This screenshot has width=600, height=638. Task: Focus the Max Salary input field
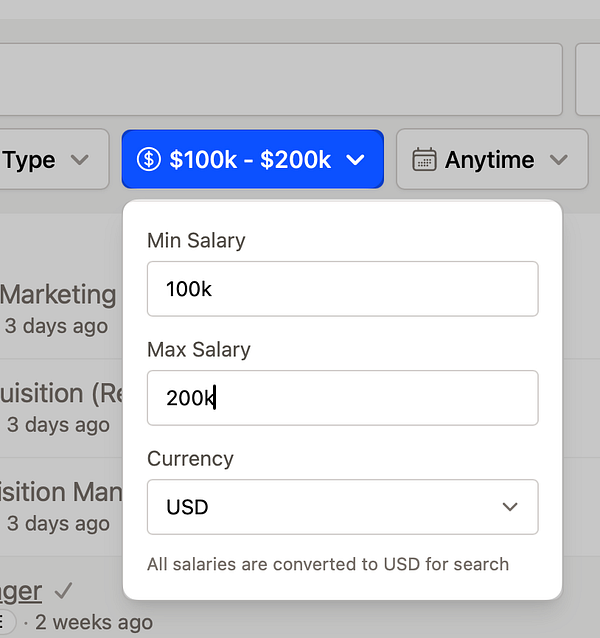click(x=343, y=398)
